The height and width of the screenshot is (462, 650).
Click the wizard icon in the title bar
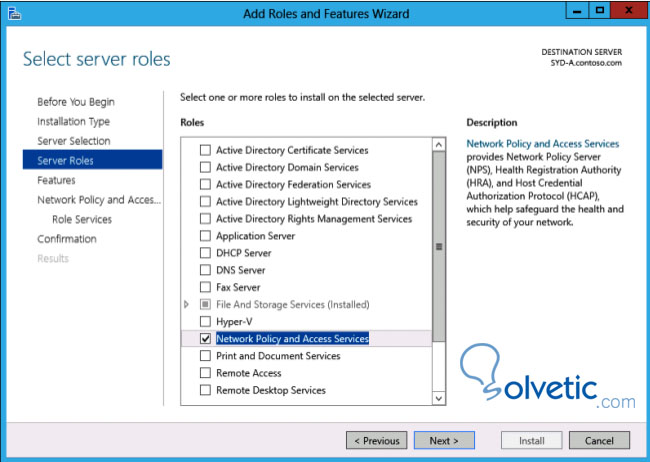[x=15, y=14]
